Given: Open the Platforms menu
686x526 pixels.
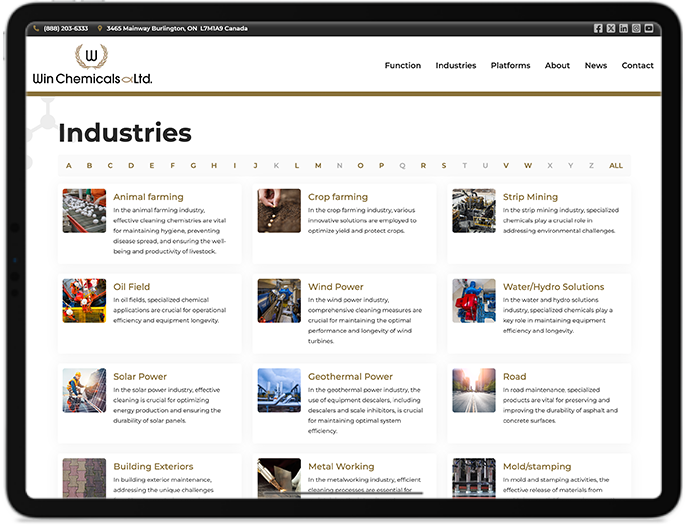Looking at the screenshot, I should pyautogui.click(x=512, y=66).
